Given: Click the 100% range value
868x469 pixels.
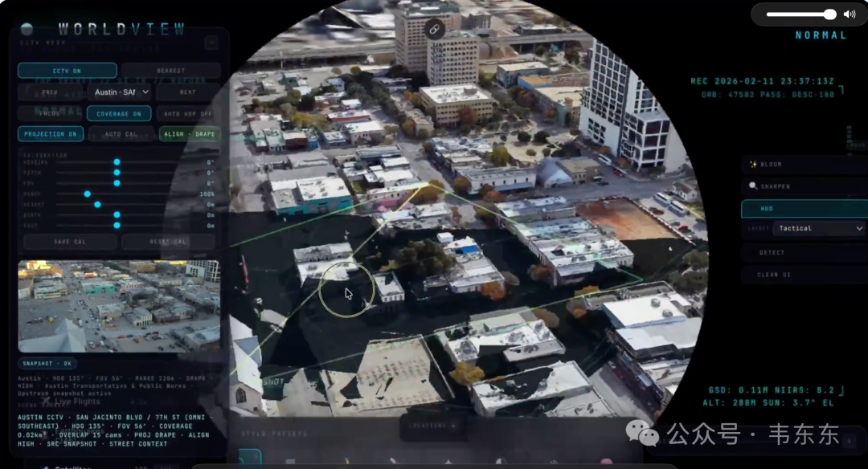Looking at the screenshot, I should point(207,194).
